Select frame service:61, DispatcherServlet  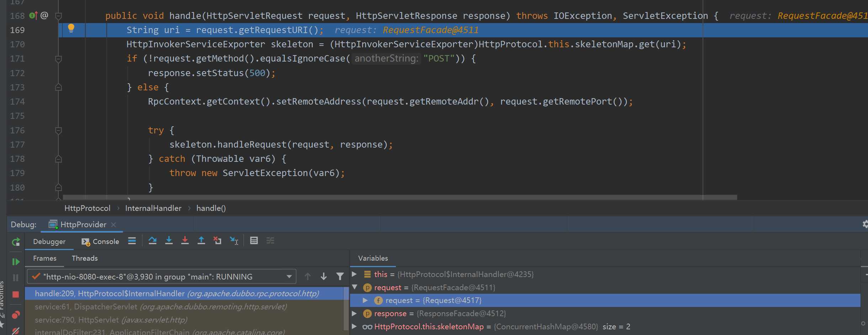click(x=184, y=307)
